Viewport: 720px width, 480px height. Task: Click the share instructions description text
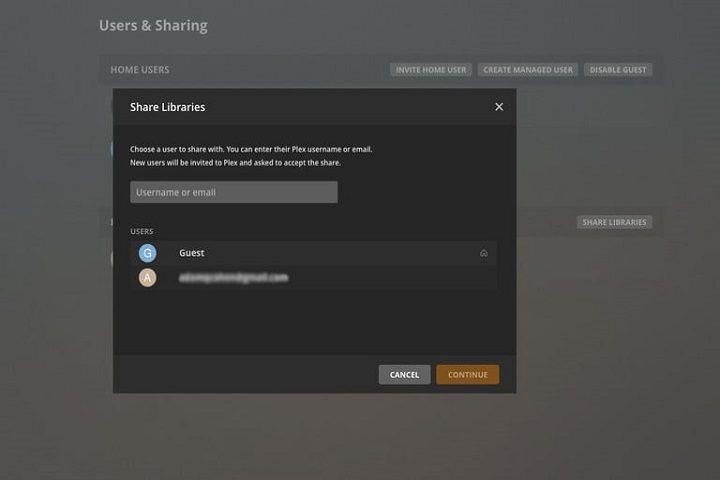pyautogui.click(x=250, y=155)
